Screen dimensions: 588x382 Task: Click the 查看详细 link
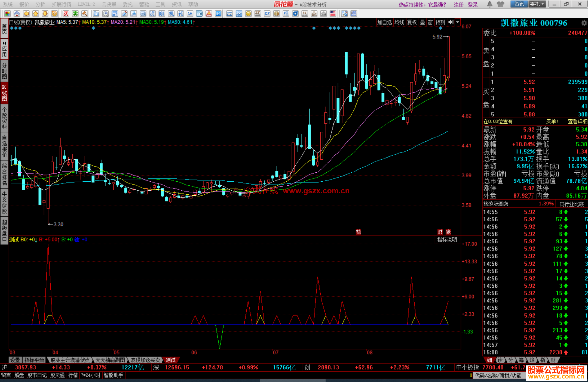tap(577, 122)
